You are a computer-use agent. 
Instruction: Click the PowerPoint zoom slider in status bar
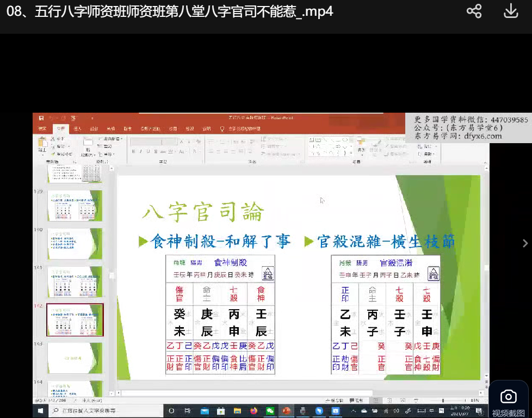tap(443, 401)
